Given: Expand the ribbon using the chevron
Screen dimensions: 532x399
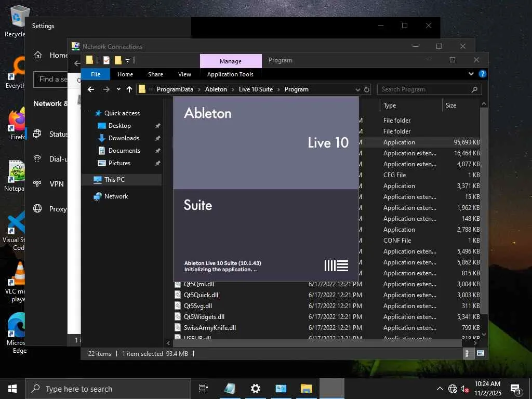Looking at the screenshot, I should [471, 74].
